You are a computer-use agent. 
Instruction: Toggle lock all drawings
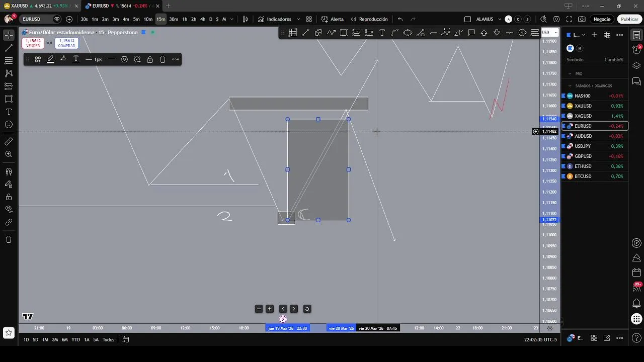coord(9,197)
